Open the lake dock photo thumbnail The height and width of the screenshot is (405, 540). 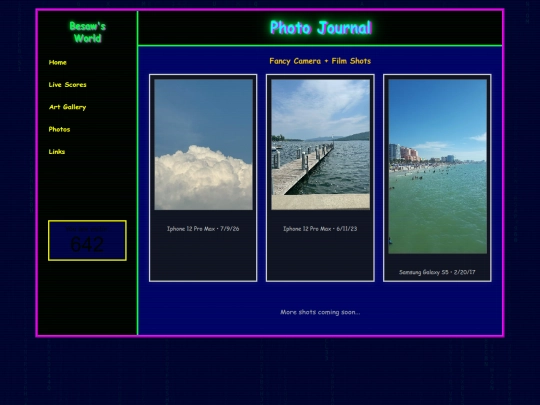(x=321, y=145)
